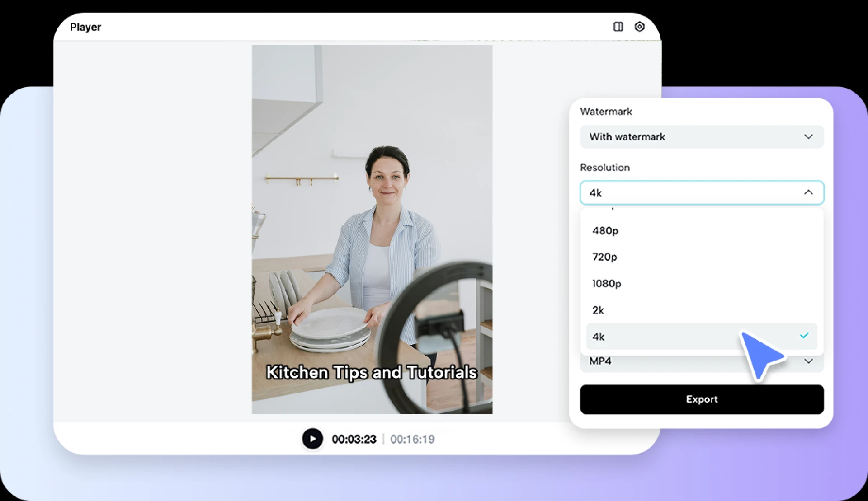868x501 pixels.
Task: Click the Resolution section label
Action: pos(604,167)
